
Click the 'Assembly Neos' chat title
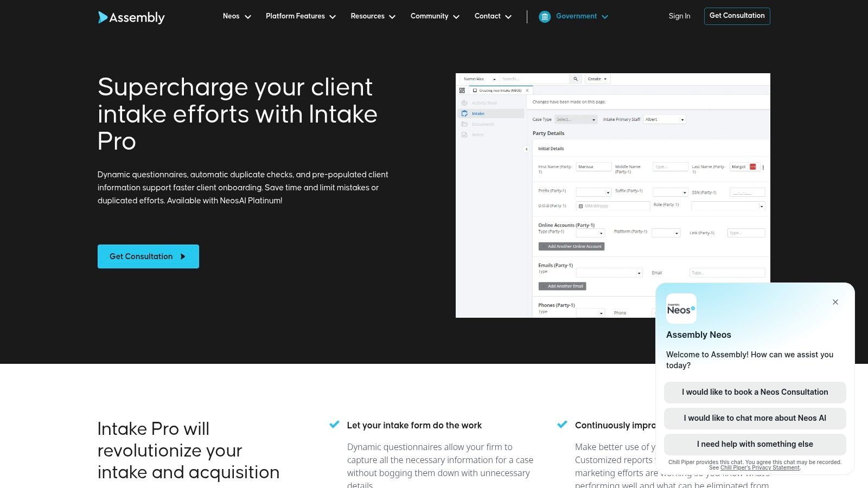click(x=699, y=335)
